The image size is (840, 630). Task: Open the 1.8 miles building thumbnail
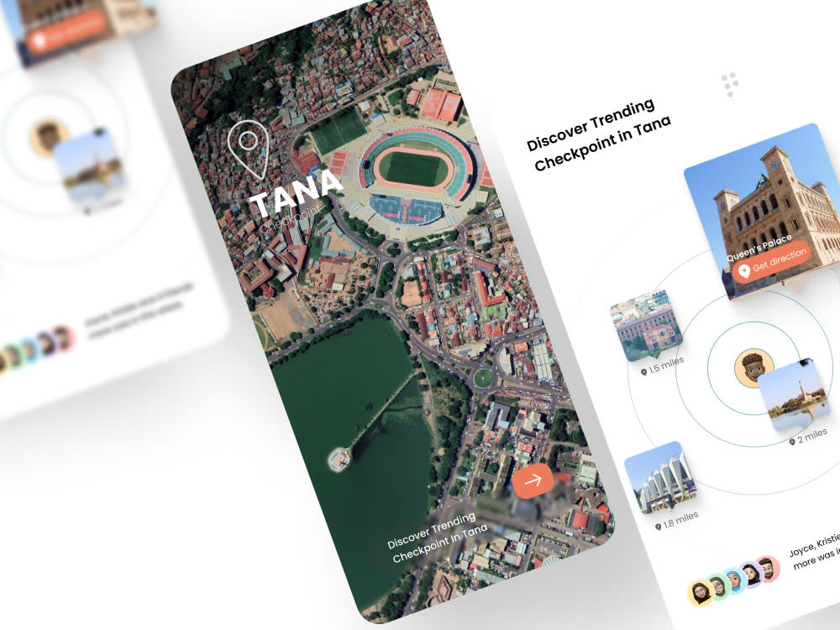(662, 477)
